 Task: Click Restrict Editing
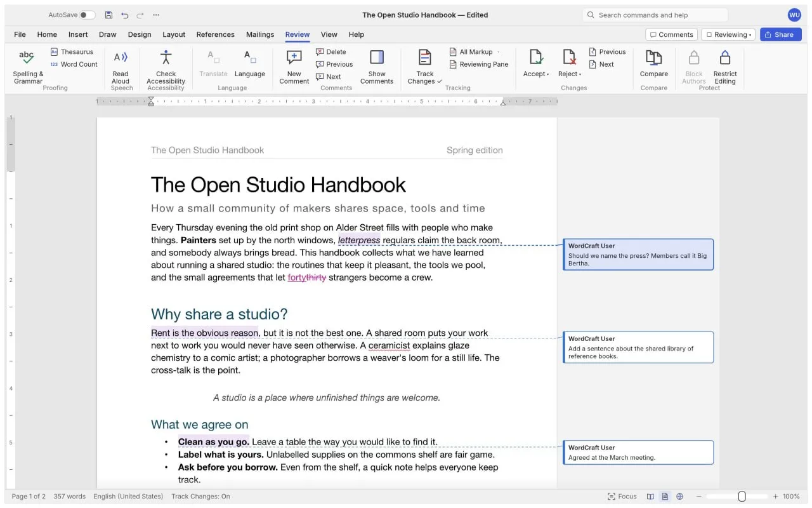pyautogui.click(x=725, y=67)
